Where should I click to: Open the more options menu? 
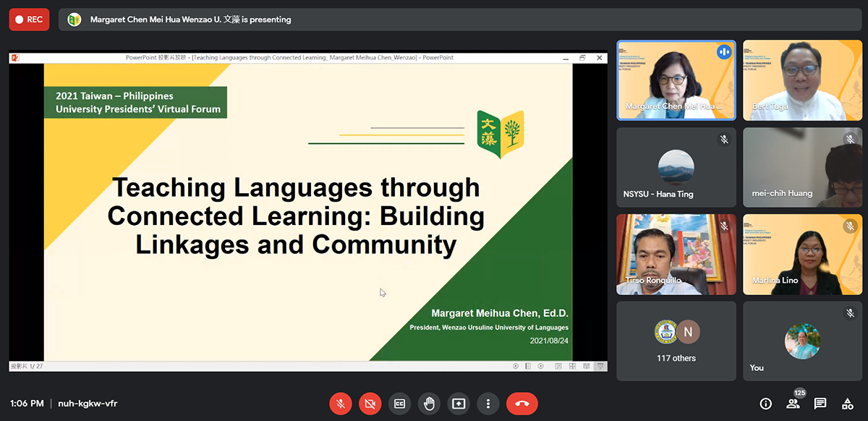[x=488, y=404]
